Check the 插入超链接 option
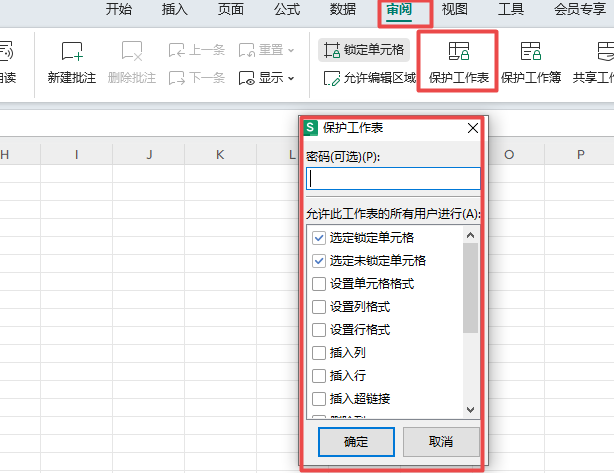Viewport: 614px width, 473px height. 319,399
